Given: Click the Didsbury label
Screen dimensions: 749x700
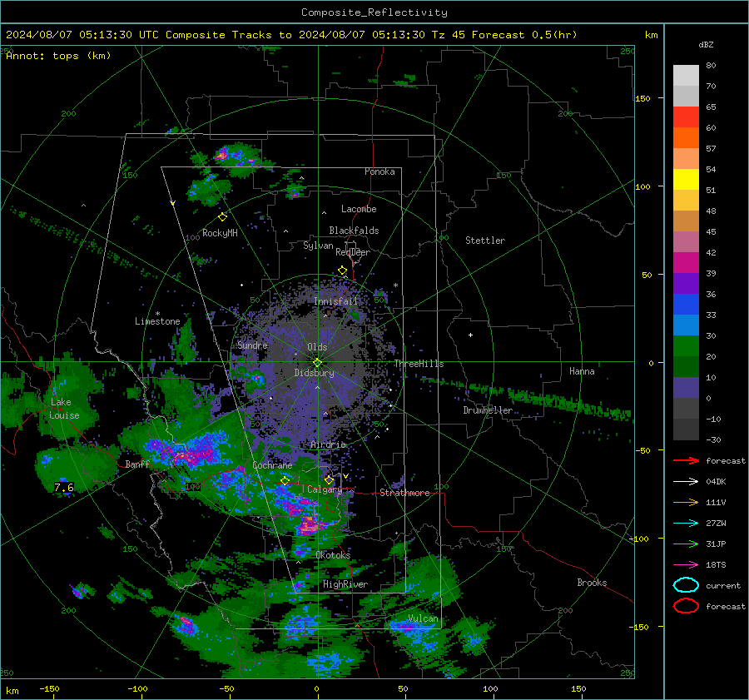Looking at the screenshot, I should (315, 373).
